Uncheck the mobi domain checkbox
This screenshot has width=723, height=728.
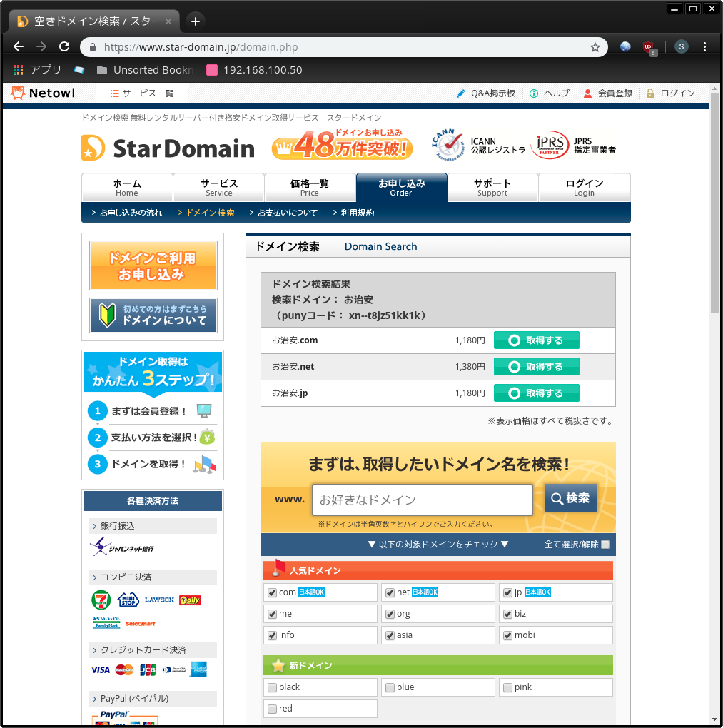[507, 636]
